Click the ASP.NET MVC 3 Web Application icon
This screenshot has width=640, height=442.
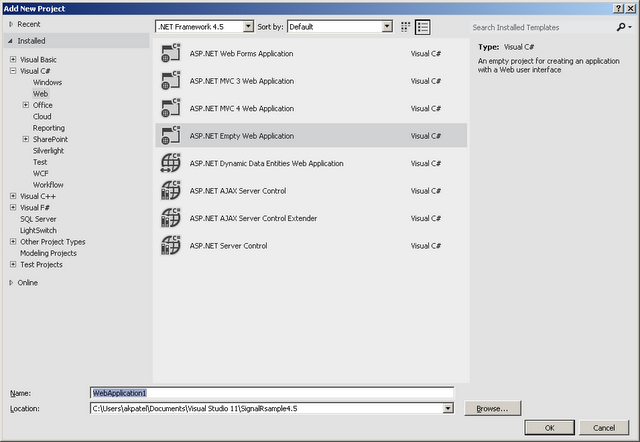tap(171, 81)
